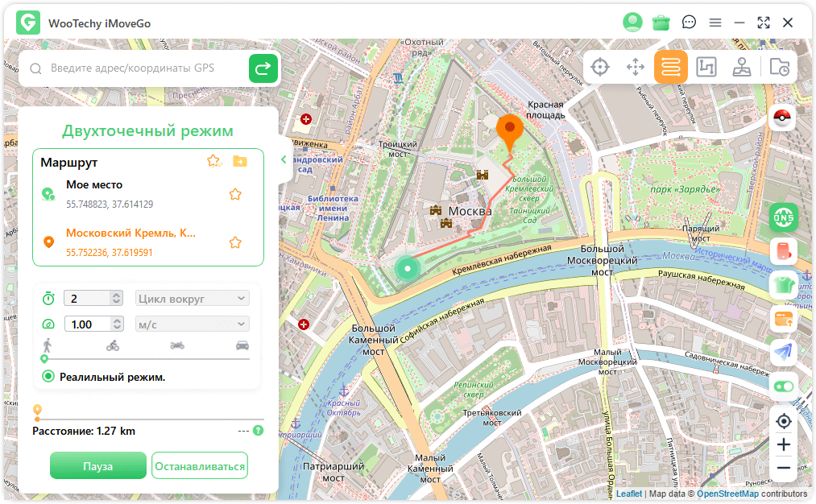The width and height of the screenshot is (816, 504).
Task: Open the hamburger menu in title bar
Action: [715, 23]
